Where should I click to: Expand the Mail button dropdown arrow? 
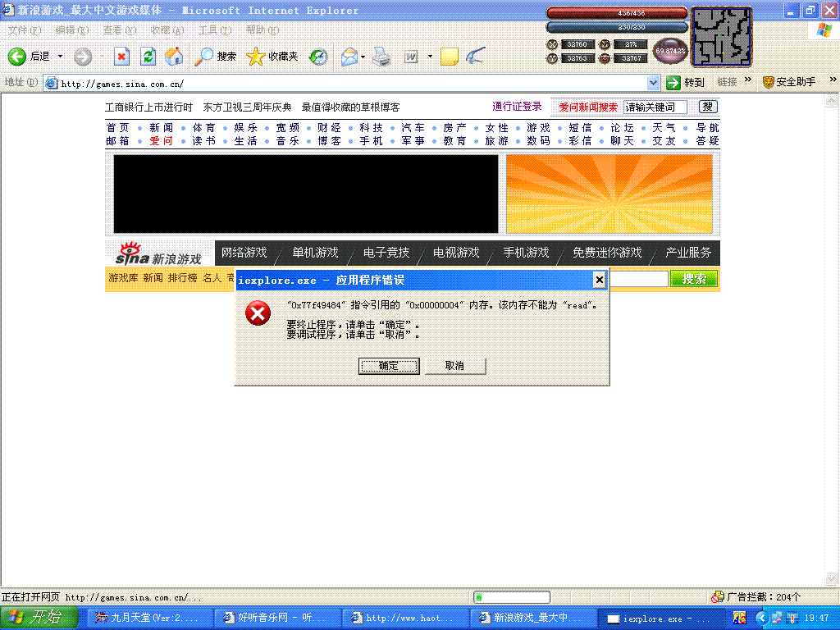coord(363,57)
